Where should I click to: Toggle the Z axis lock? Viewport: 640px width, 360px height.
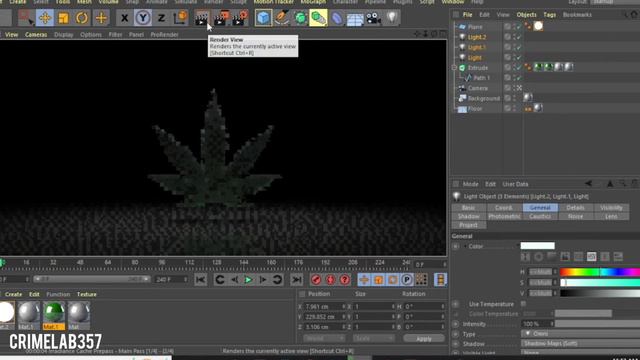pos(161,18)
